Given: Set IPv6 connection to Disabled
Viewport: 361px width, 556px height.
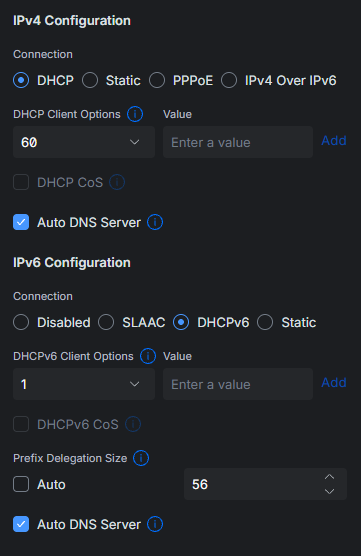Looking at the screenshot, I should [21, 322].
